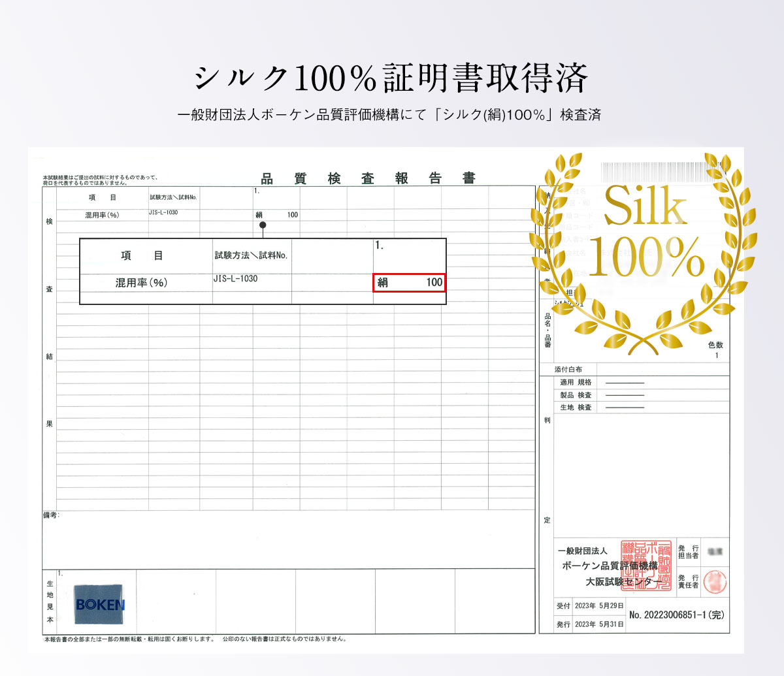The height and width of the screenshot is (676, 784).
Task: Click the 一般財団法人 text beside the seal
Action: click(x=583, y=551)
